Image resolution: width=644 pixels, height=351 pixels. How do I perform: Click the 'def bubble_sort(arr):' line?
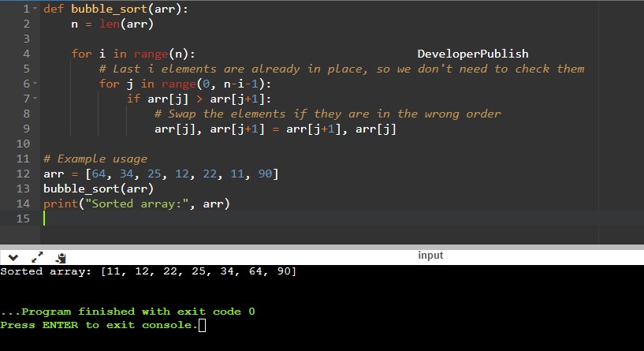[116, 9]
